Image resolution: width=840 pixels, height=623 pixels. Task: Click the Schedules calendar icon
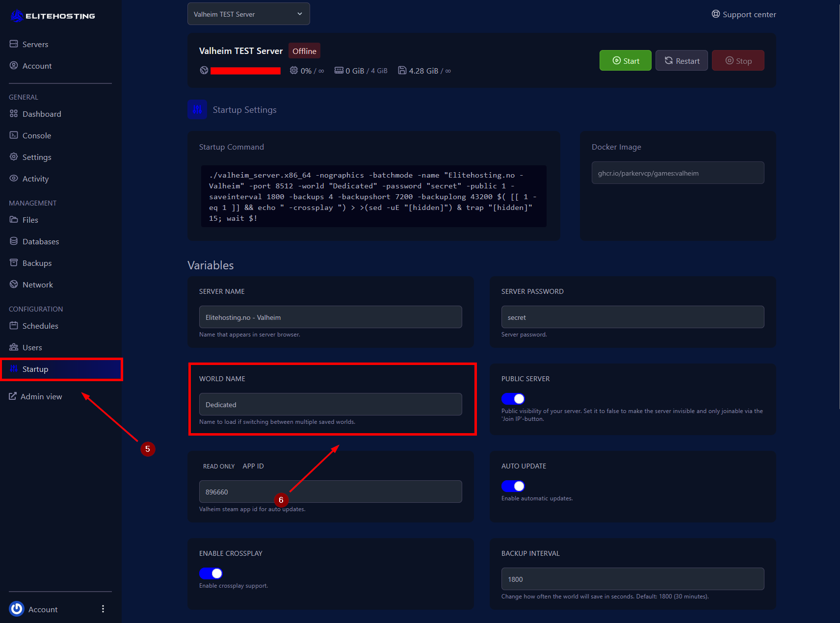point(14,326)
